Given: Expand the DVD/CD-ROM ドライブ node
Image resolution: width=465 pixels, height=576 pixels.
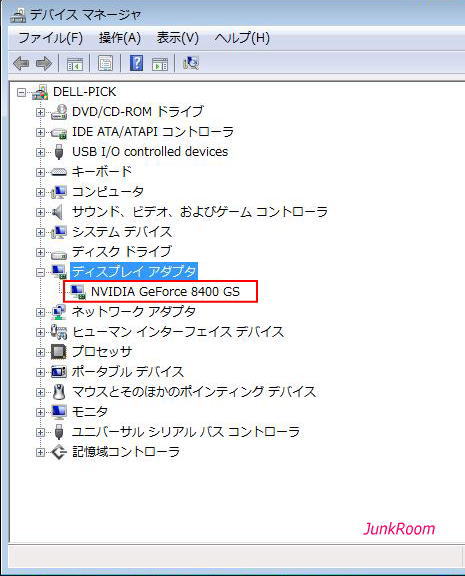Looking at the screenshot, I should 40,112.
